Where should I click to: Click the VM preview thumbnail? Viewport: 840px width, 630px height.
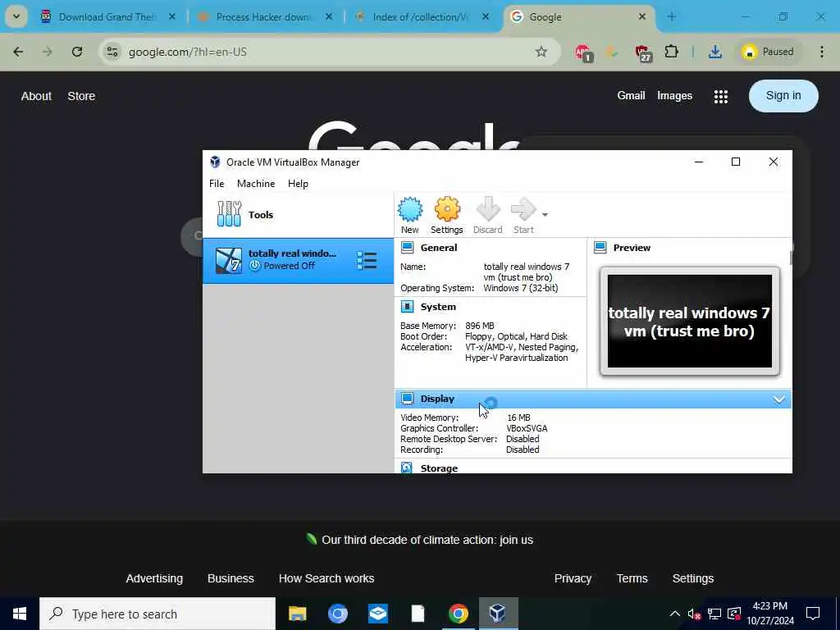pyautogui.click(x=689, y=321)
